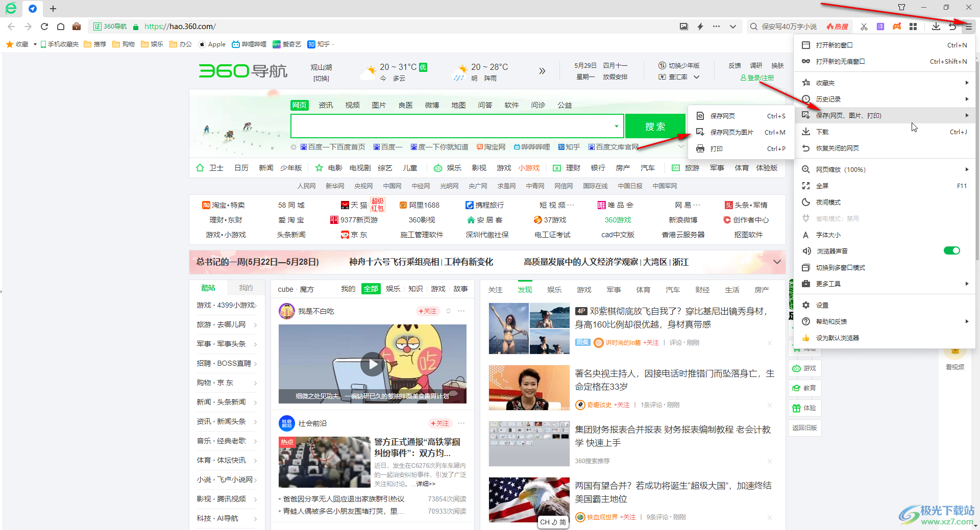Image resolution: width=980 pixels, height=530 pixels.
Task: Go to the home page icon
Action: 61,27
